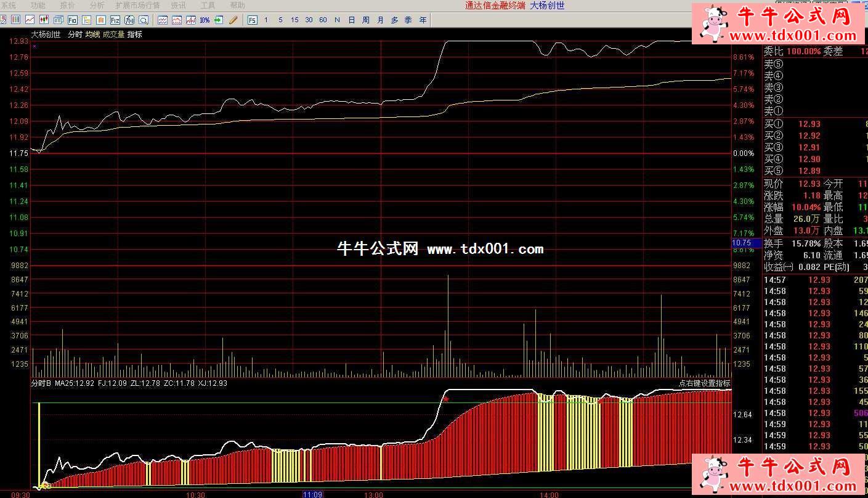This screenshot has width=868, height=498.
Task: Open the 扩展市场行情 menu
Action: pyautogui.click(x=137, y=5)
